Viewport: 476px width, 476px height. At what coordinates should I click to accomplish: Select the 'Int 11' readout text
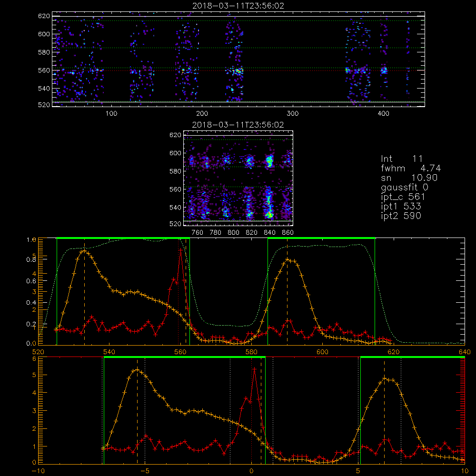pyautogui.click(x=402, y=159)
